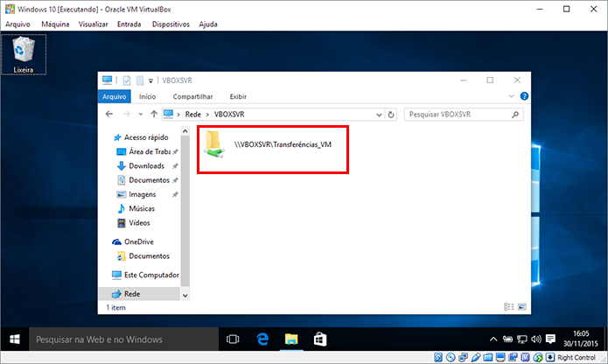Select Este Computador in navigation pane
Image resolution: width=608 pixels, height=364 pixels.
coord(145,275)
